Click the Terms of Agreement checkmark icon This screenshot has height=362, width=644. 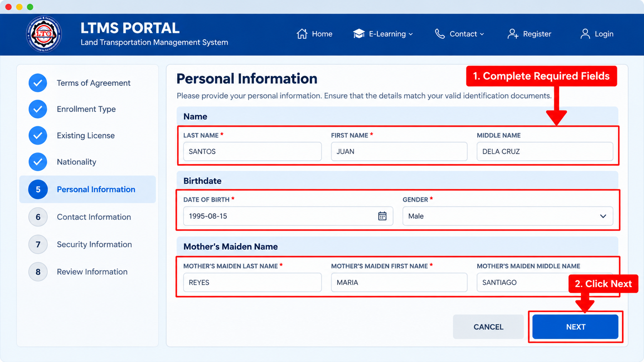(x=38, y=83)
